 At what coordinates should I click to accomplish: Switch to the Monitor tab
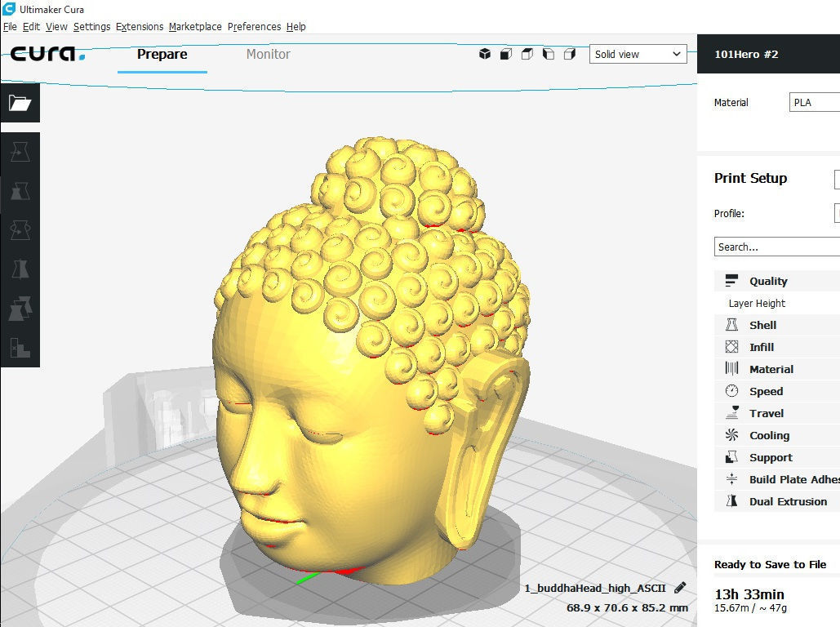point(268,54)
